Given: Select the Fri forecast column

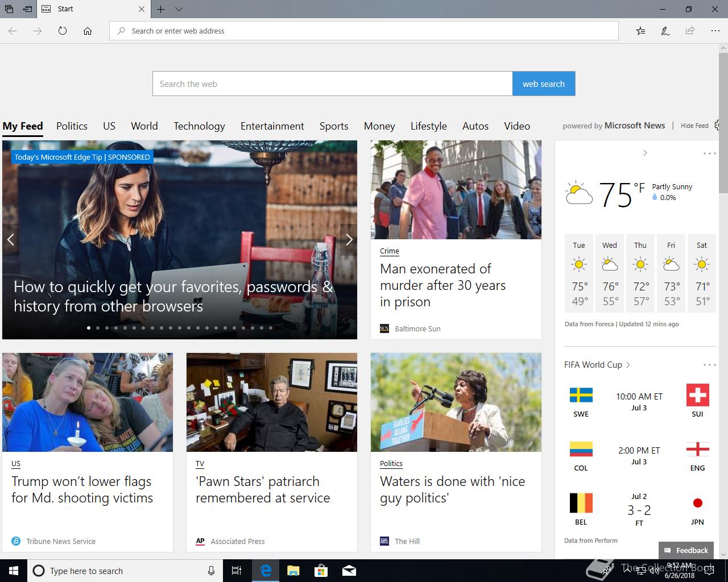Looking at the screenshot, I should 671,273.
